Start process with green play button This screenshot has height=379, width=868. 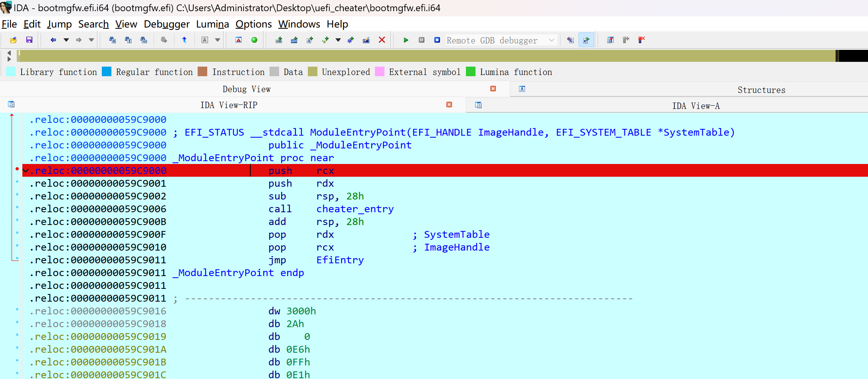(406, 40)
